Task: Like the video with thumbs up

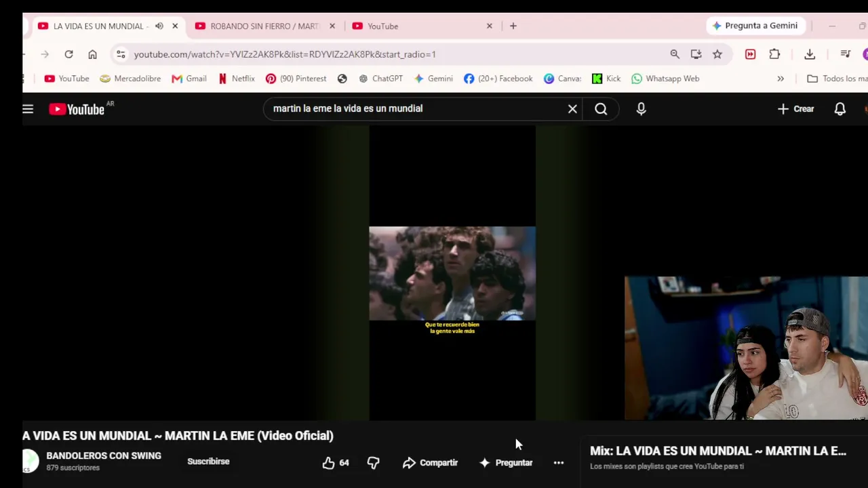Action: (x=336, y=462)
